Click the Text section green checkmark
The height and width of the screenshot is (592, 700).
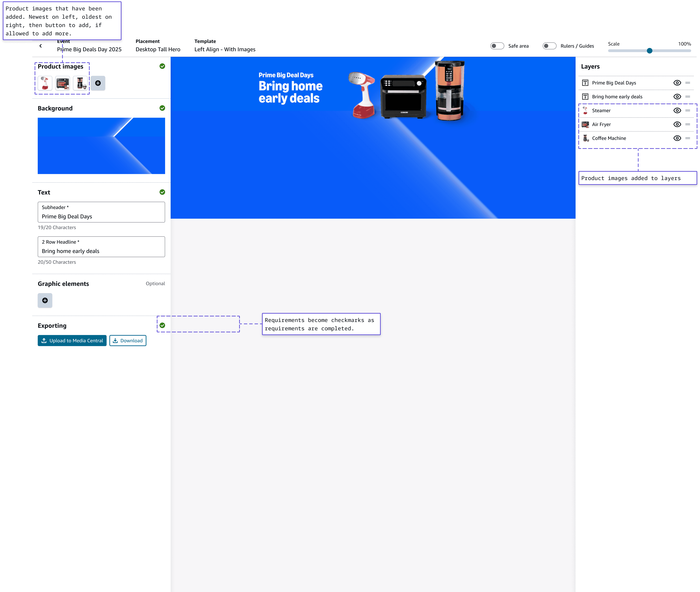pyautogui.click(x=162, y=192)
